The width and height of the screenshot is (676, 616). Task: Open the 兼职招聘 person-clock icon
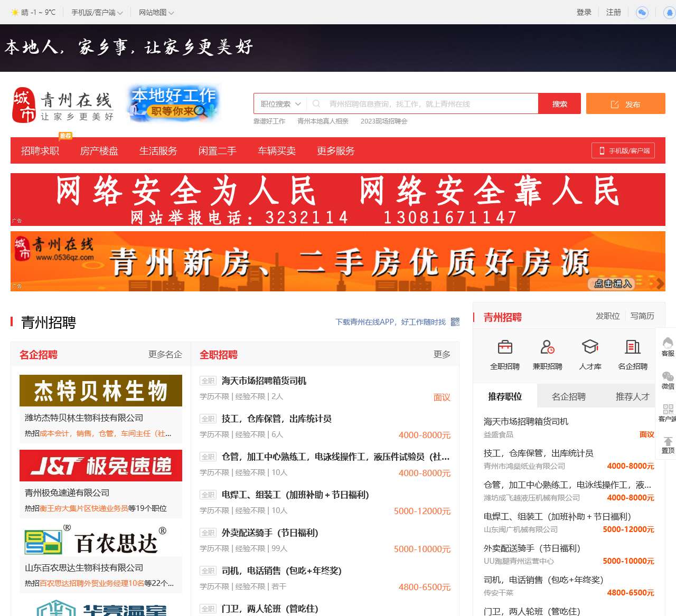548,347
